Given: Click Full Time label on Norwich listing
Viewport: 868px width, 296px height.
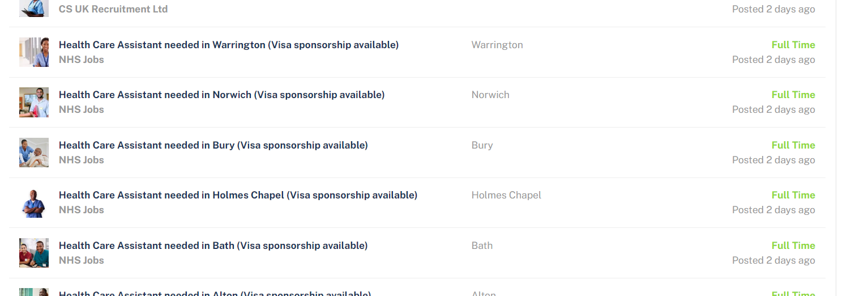Looking at the screenshot, I should (x=793, y=95).
